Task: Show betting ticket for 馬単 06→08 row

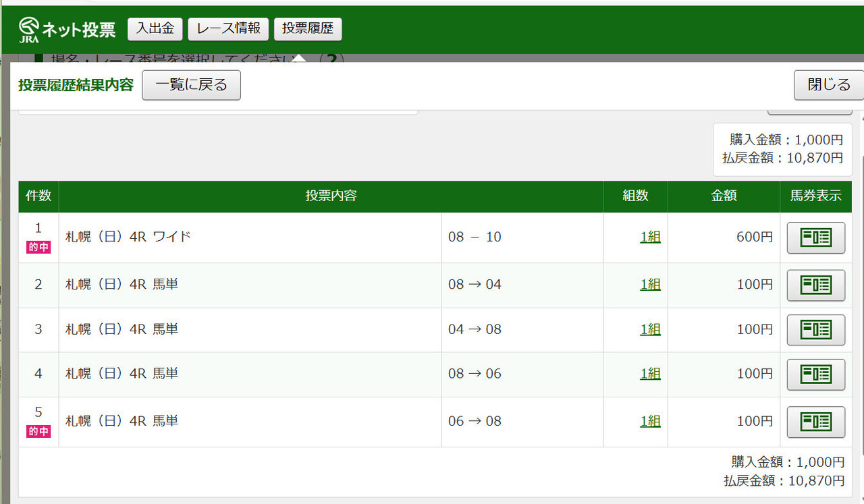Action: [x=815, y=422]
